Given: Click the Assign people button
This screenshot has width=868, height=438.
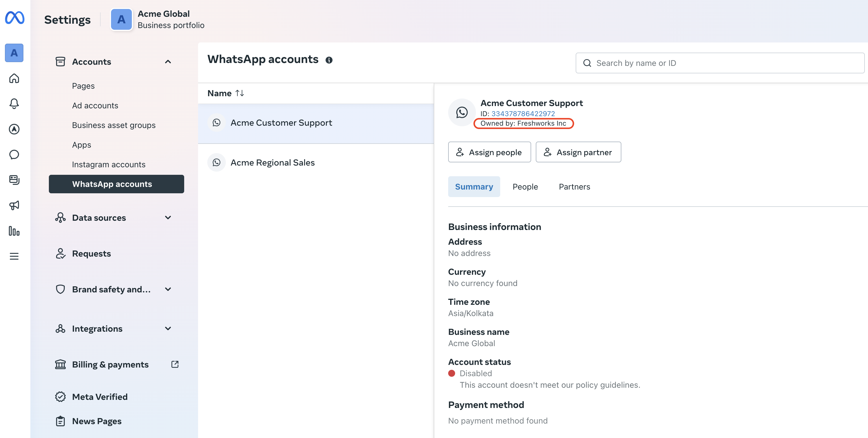Looking at the screenshot, I should coord(489,152).
